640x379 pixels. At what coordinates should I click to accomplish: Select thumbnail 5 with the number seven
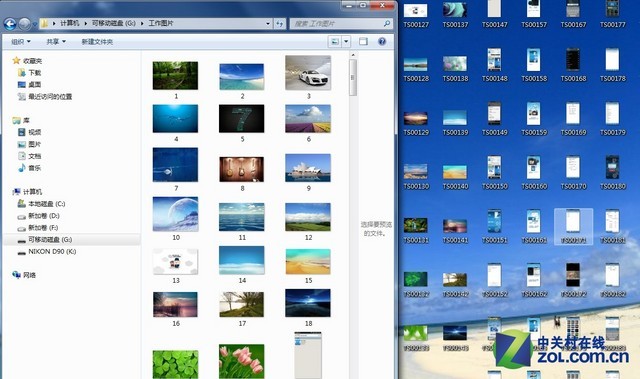[x=242, y=119]
